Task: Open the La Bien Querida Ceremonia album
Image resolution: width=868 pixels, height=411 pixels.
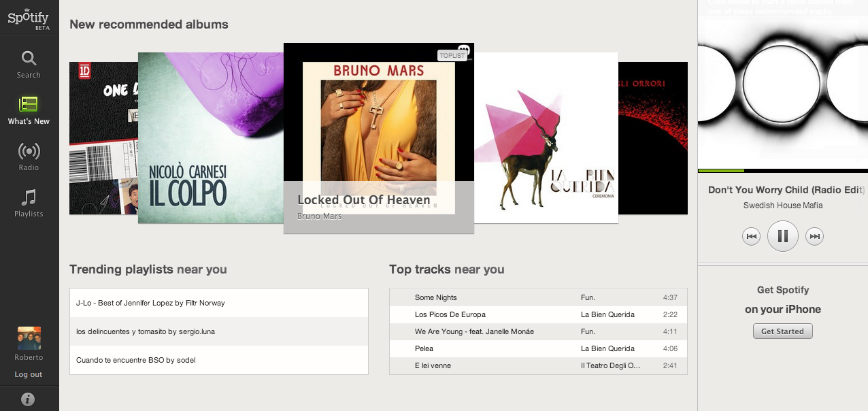Action: [546, 138]
